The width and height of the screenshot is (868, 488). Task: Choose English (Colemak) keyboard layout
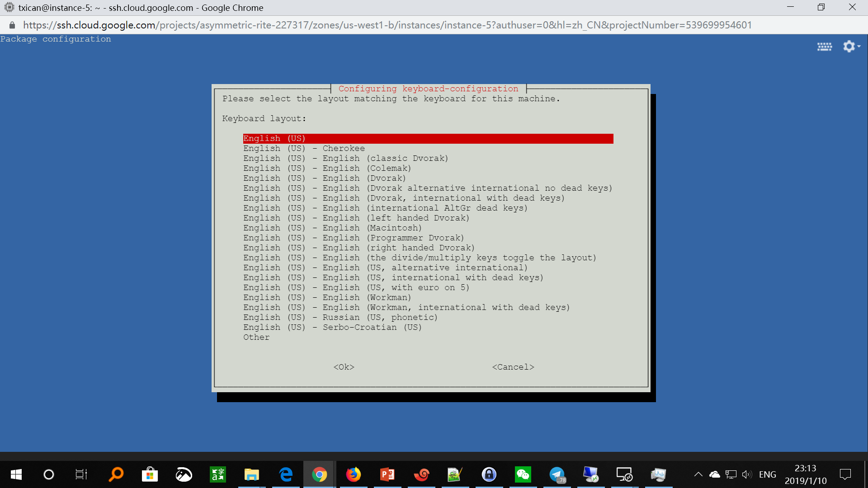[x=327, y=169]
